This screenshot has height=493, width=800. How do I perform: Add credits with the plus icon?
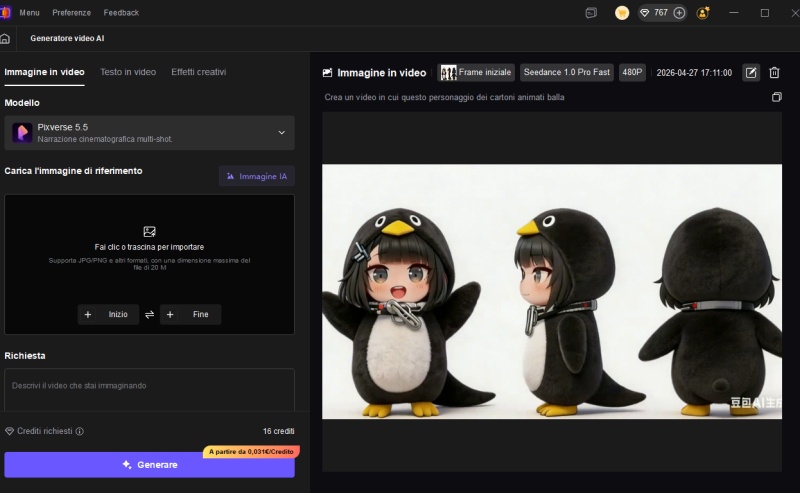tap(679, 13)
